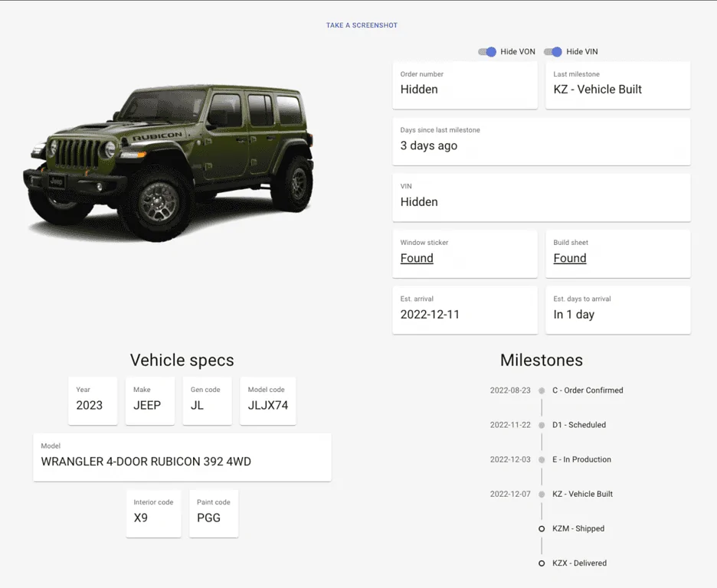The height and width of the screenshot is (588, 717).
Task: Select the C - Order Confirmed milestone dot
Action: [542, 390]
